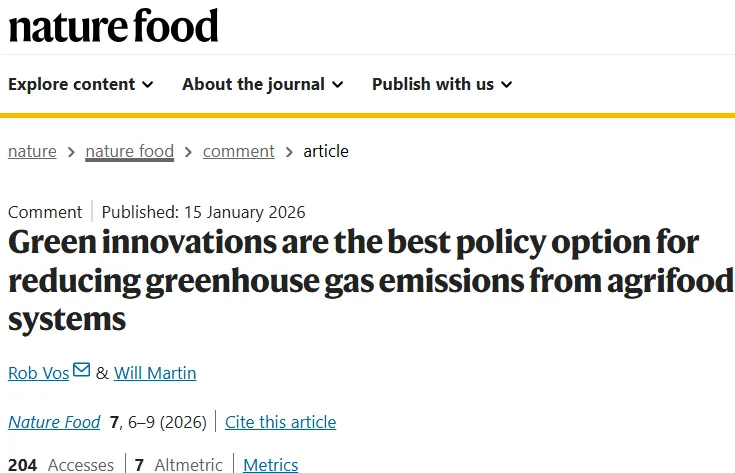Click the envelope icon beside Rob Vos
This screenshot has width=735, height=473.
(x=82, y=371)
